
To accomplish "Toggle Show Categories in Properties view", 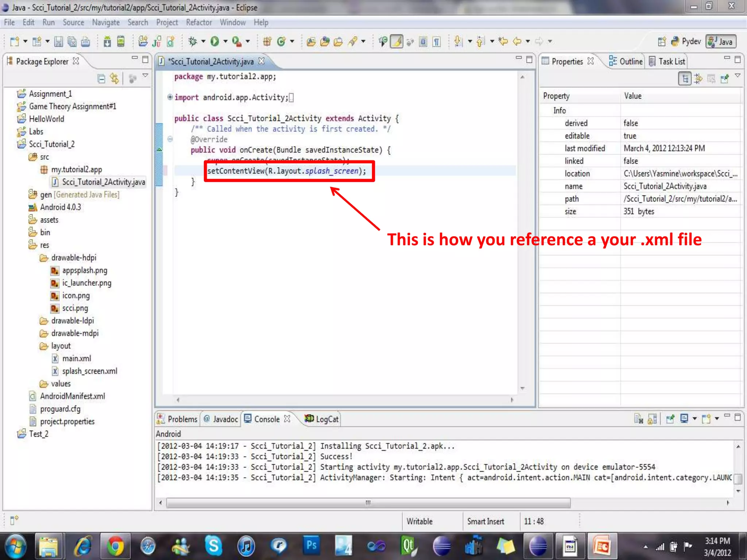I will [685, 79].
